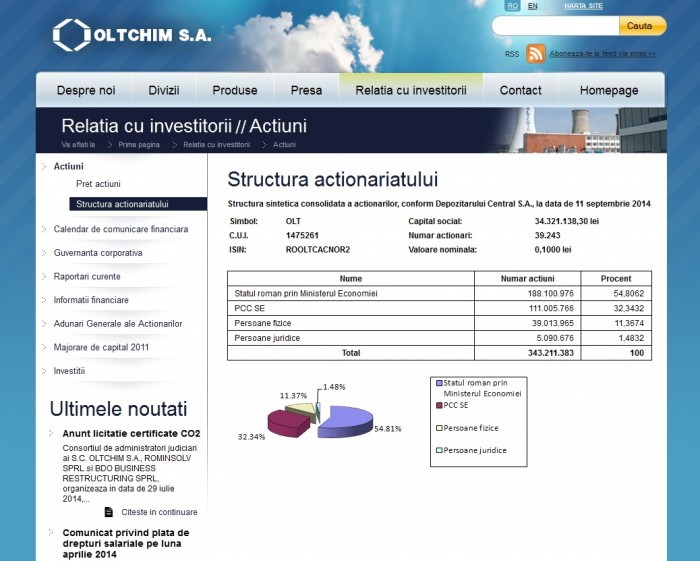Click the maroon PCC SE legend swatch

point(439,405)
